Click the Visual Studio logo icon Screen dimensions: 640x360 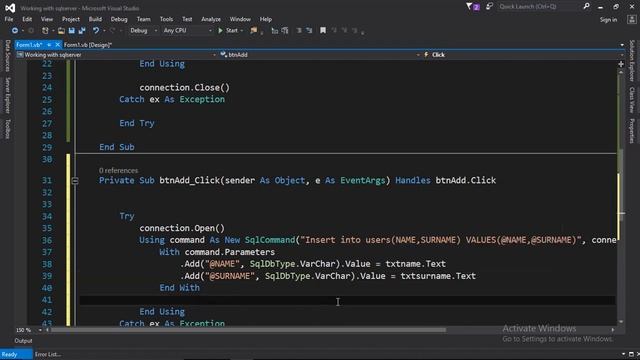[x=10, y=8]
